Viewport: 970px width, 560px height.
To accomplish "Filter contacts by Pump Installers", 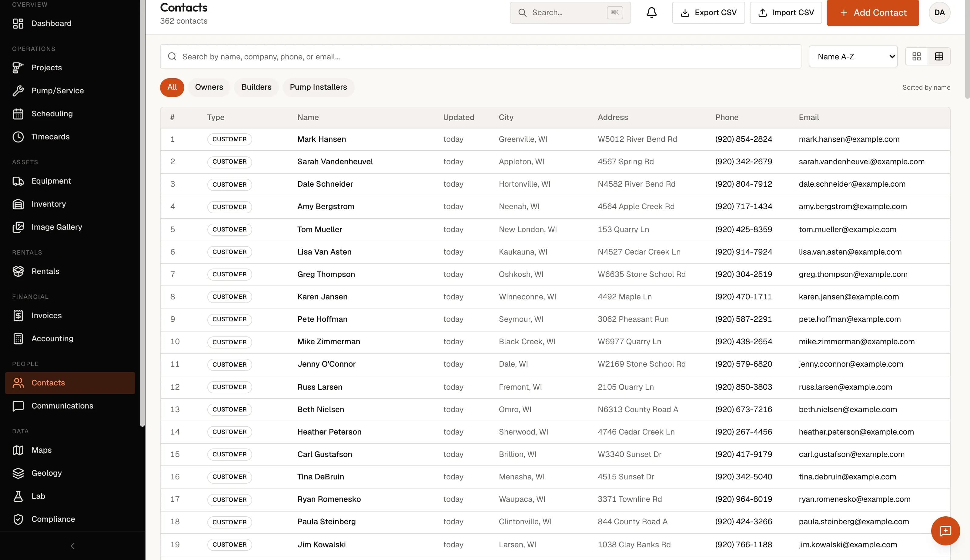I will 318,87.
